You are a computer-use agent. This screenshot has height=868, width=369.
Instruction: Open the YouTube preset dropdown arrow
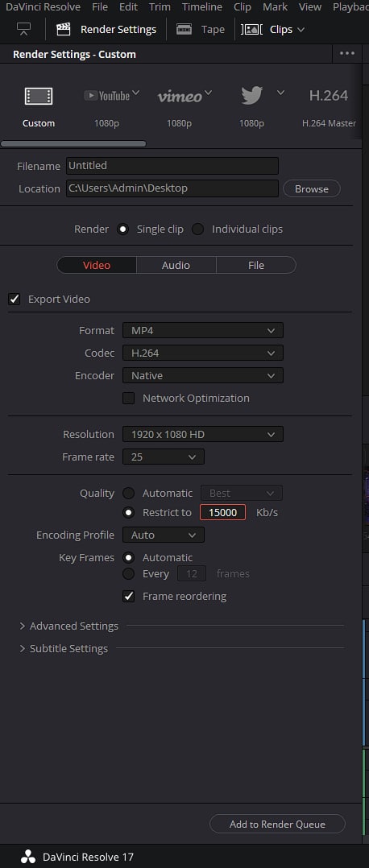135,92
